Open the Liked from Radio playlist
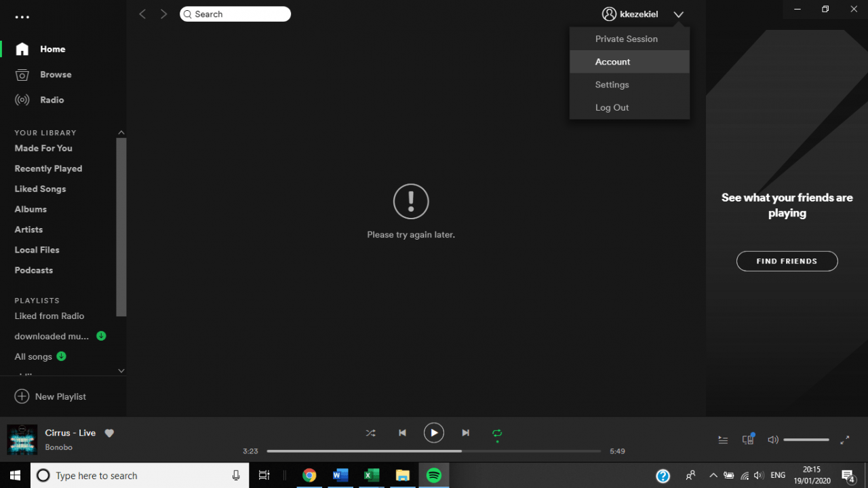The height and width of the screenshot is (488, 868). point(50,316)
